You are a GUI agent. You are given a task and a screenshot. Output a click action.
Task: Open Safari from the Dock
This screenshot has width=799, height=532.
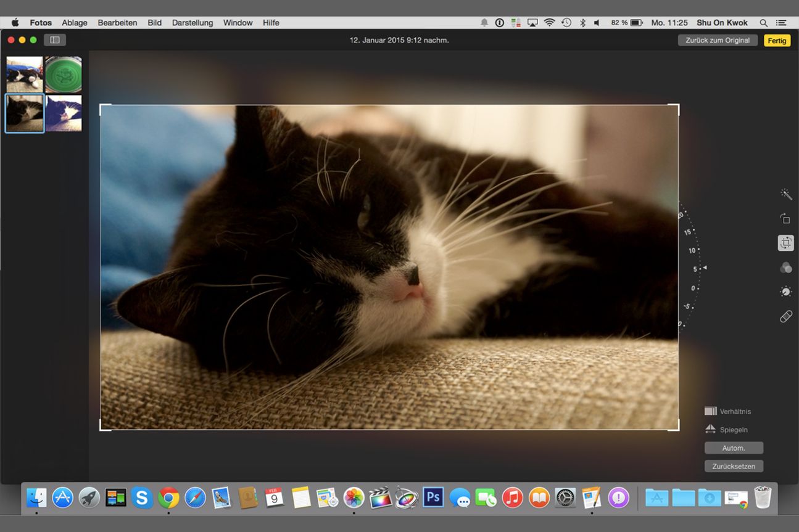[x=195, y=497]
